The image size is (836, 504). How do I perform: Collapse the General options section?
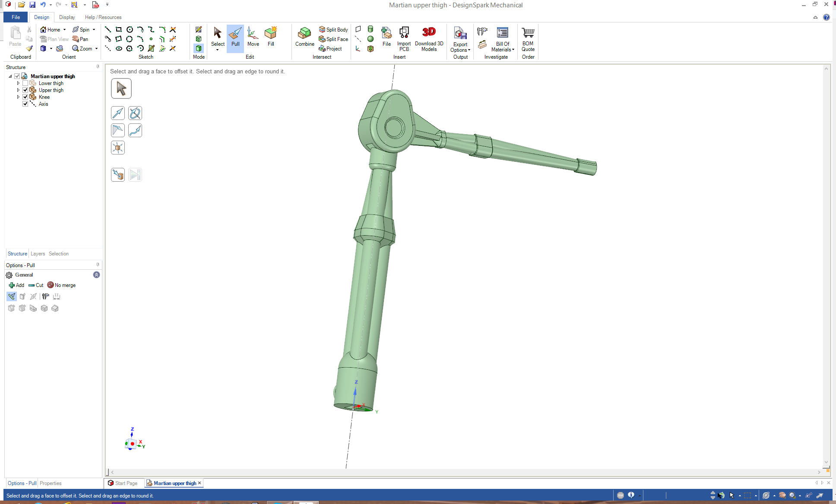pyautogui.click(x=96, y=275)
